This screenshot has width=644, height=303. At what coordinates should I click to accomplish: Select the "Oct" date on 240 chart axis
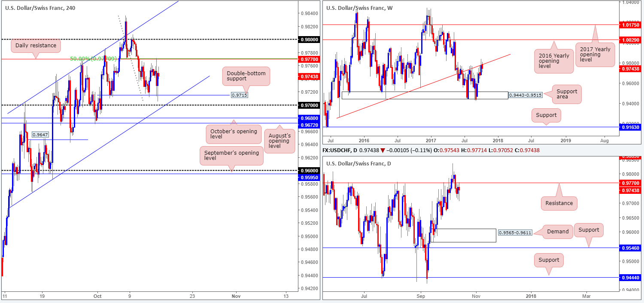click(x=97, y=296)
